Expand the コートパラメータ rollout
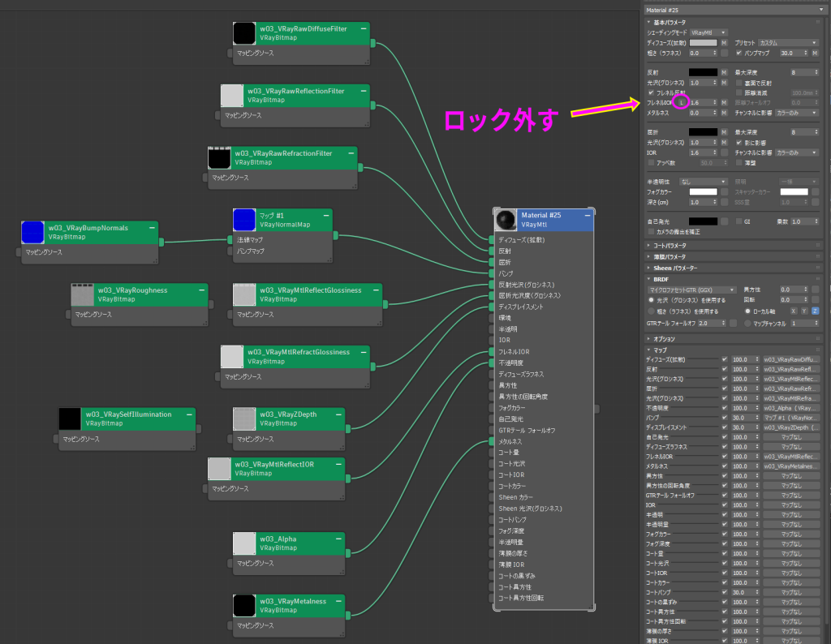The height and width of the screenshot is (644, 831). [670, 245]
